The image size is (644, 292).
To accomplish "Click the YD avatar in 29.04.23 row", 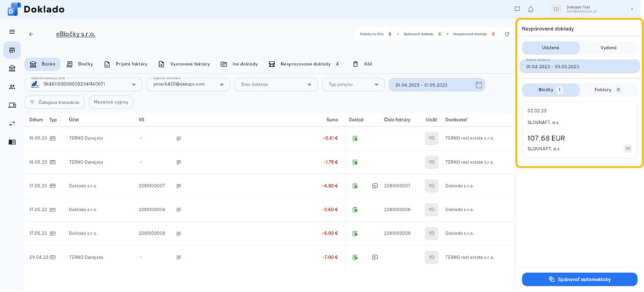I will [x=431, y=257].
